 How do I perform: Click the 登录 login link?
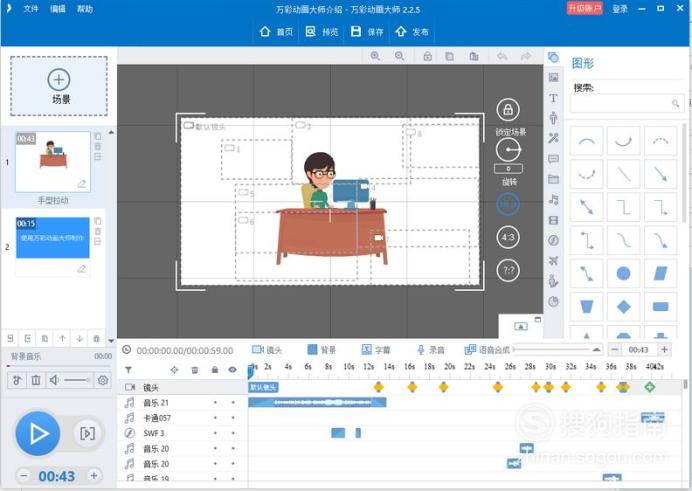(x=620, y=9)
